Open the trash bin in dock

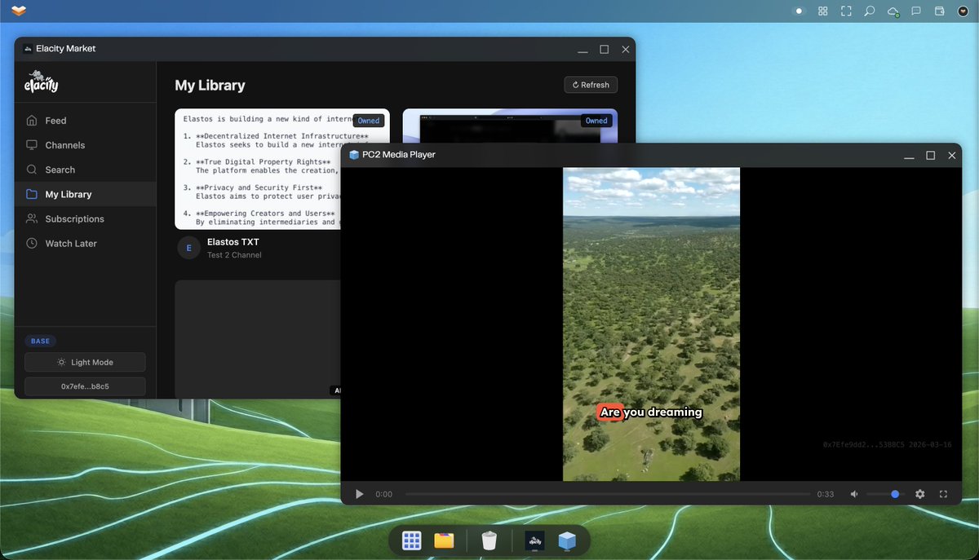[x=489, y=540]
